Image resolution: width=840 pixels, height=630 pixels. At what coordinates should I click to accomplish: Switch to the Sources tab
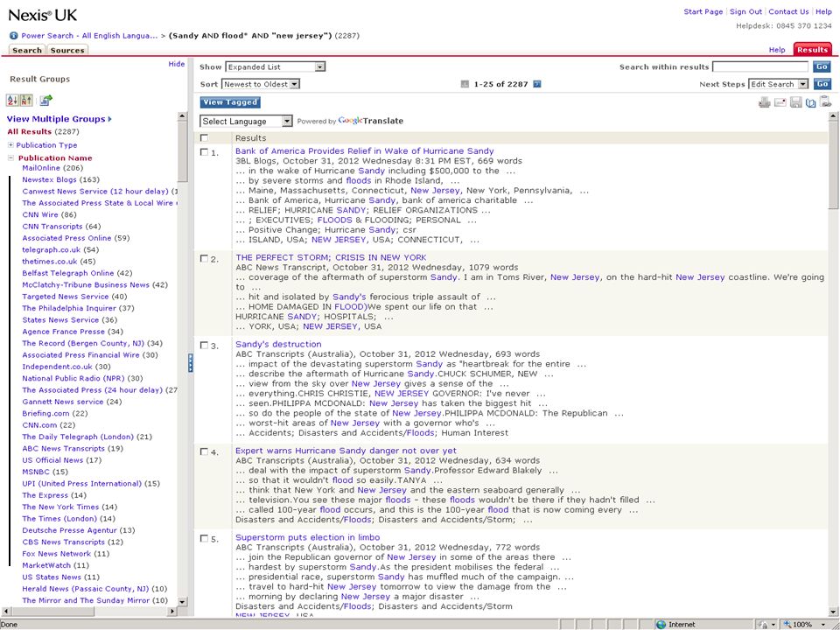67,51
